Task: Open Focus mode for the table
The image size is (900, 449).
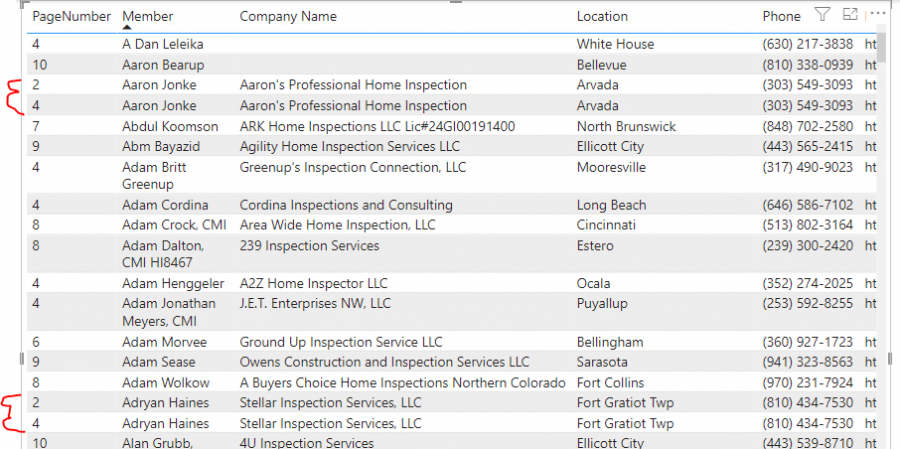Action: pyautogui.click(x=849, y=15)
